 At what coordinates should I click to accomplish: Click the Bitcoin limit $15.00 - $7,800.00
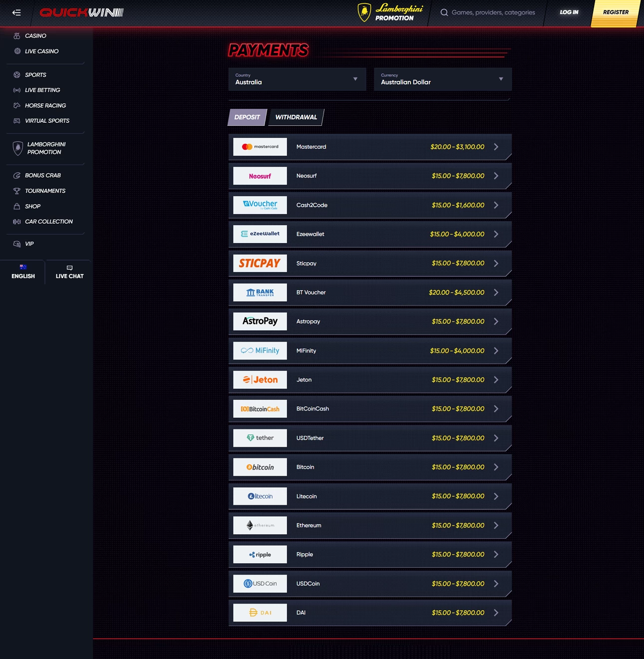click(458, 467)
